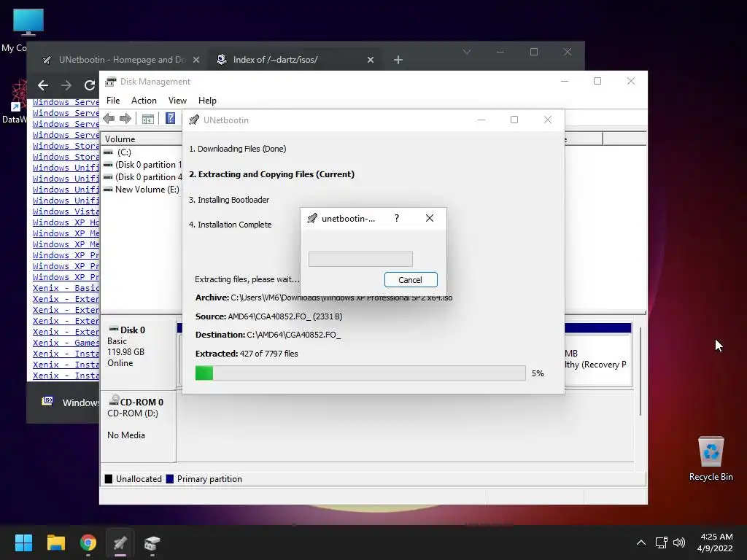Open the Help menu in Disk Management

point(207,101)
